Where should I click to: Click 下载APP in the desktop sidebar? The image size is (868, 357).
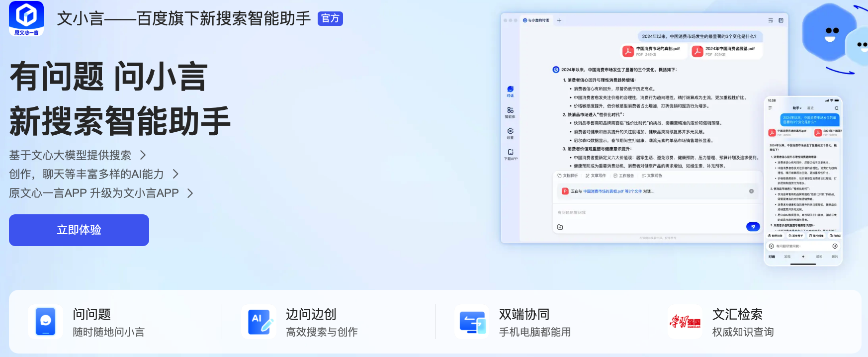511,154
